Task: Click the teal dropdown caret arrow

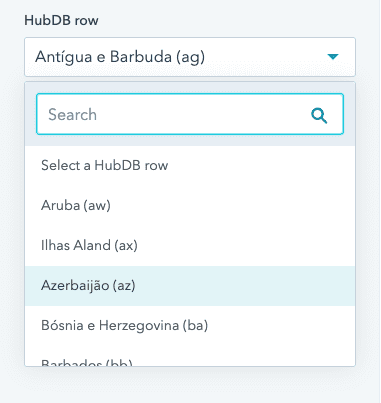Action: coord(333,57)
